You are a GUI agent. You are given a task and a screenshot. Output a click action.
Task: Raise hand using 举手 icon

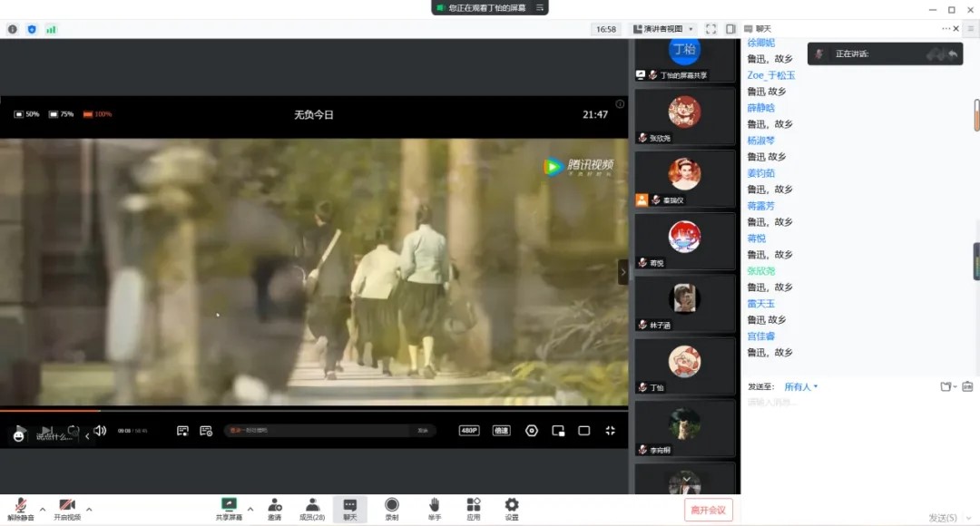click(x=435, y=509)
